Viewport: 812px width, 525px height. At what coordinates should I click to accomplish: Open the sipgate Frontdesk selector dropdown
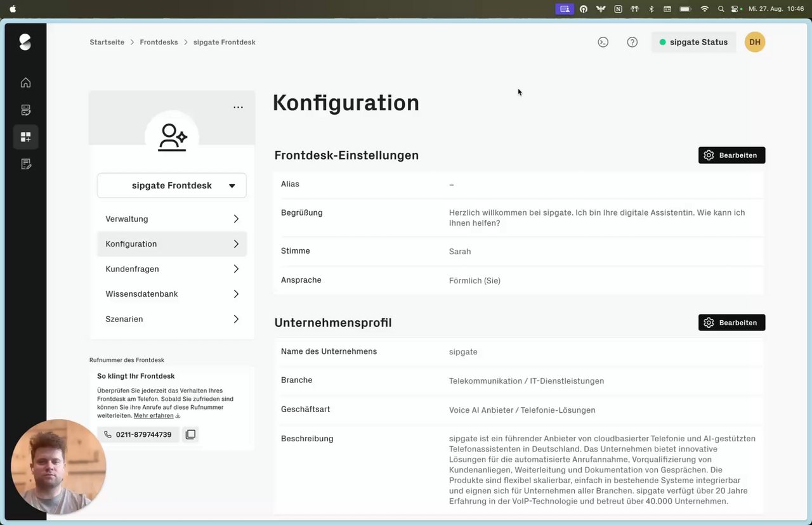click(172, 186)
